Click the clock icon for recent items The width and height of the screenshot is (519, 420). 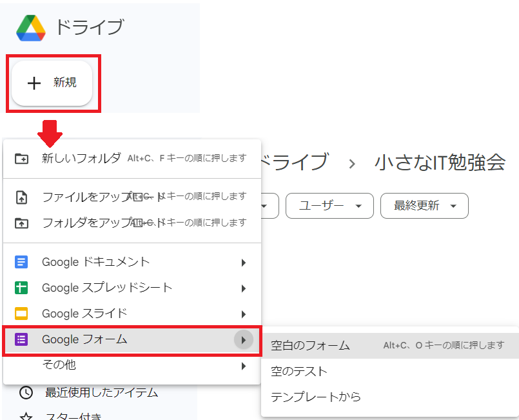tap(26, 392)
